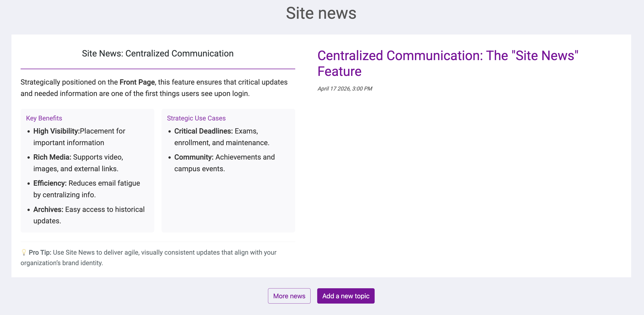Click the Efficiency bullet label
The width and height of the screenshot is (644, 315).
(x=50, y=183)
